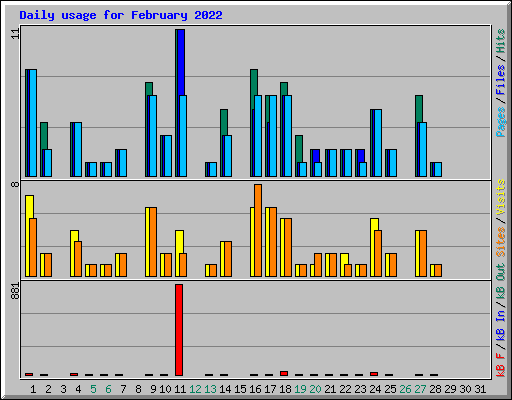512x400 pixels.
Task: Click the green weekend day label "6"
Action: [108, 389]
